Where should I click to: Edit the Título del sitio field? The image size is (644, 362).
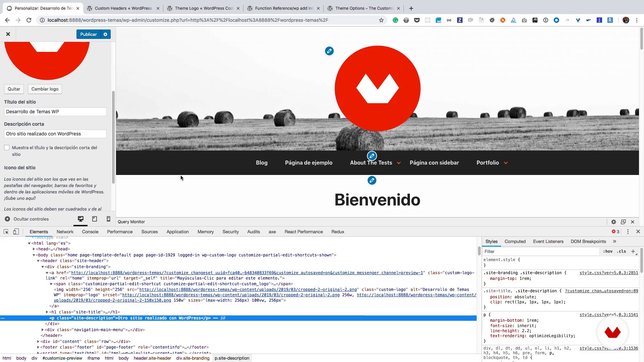[x=55, y=112]
